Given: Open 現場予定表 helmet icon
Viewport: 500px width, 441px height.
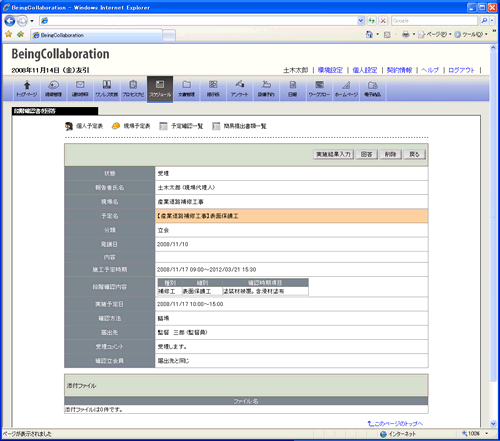Looking at the screenshot, I should pyautogui.click(x=116, y=126).
